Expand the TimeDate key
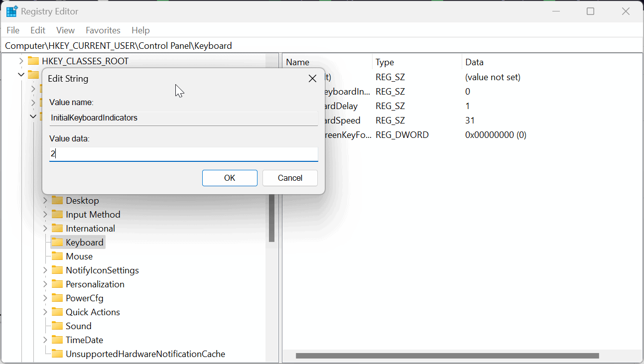The image size is (644, 364). [x=45, y=340]
